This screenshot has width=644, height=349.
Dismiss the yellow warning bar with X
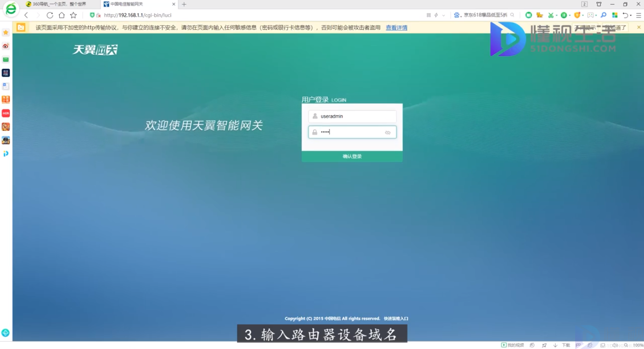click(638, 28)
